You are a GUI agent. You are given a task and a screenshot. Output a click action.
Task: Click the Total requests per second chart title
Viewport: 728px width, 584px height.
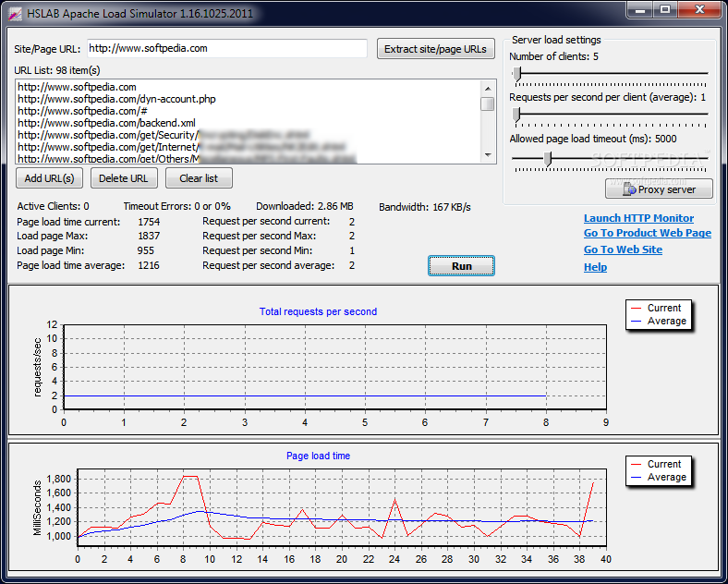pos(318,311)
